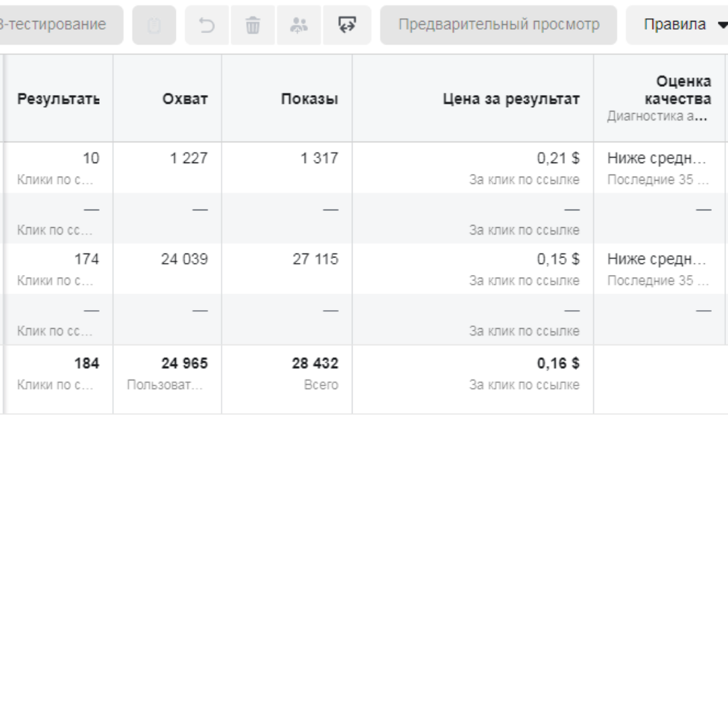Click the total 28 432 impressions cell
The width and height of the screenshot is (728, 728).
click(x=315, y=363)
